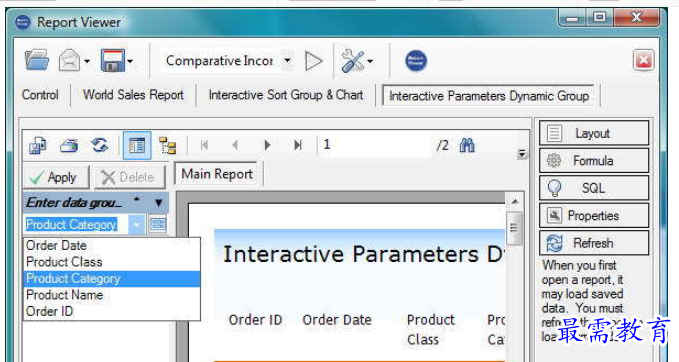Click the Refresh button in side panel
This screenshot has width=679, height=362.
(594, 243)
